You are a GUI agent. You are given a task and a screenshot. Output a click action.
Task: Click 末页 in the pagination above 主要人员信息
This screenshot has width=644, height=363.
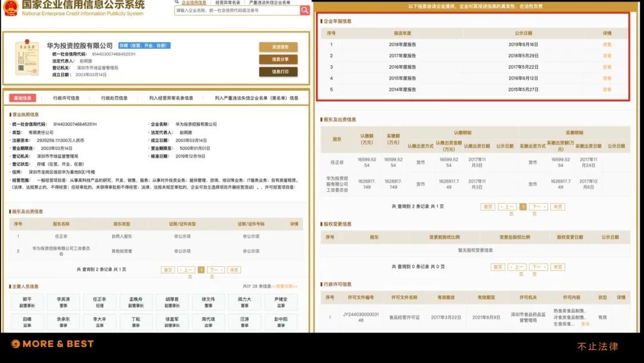(x=234, y=270)
